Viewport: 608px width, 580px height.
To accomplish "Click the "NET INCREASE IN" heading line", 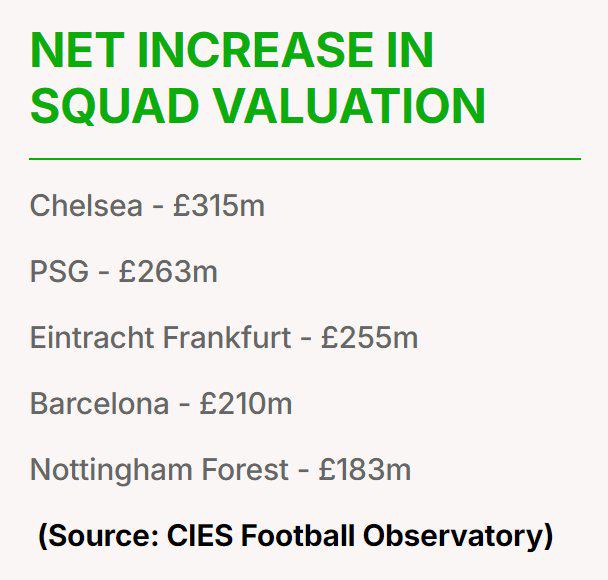I will click(x=232, y=51).
